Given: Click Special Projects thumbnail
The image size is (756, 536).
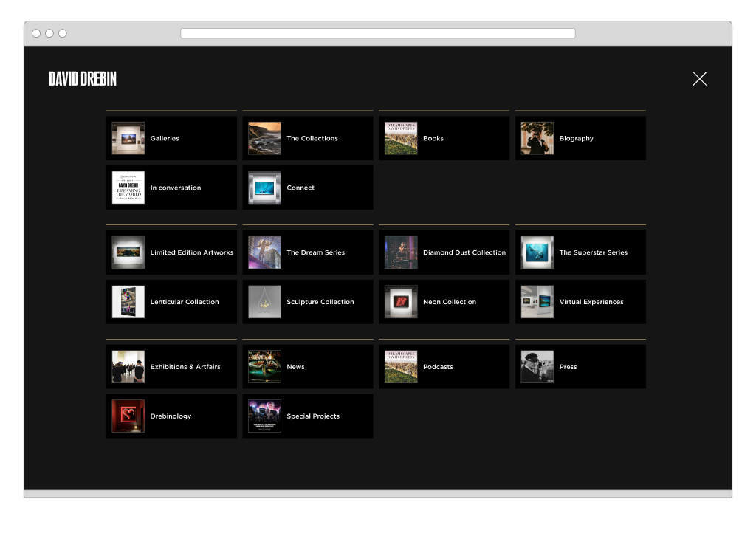Looking at the screenshot, I should (x=265, y=416).
